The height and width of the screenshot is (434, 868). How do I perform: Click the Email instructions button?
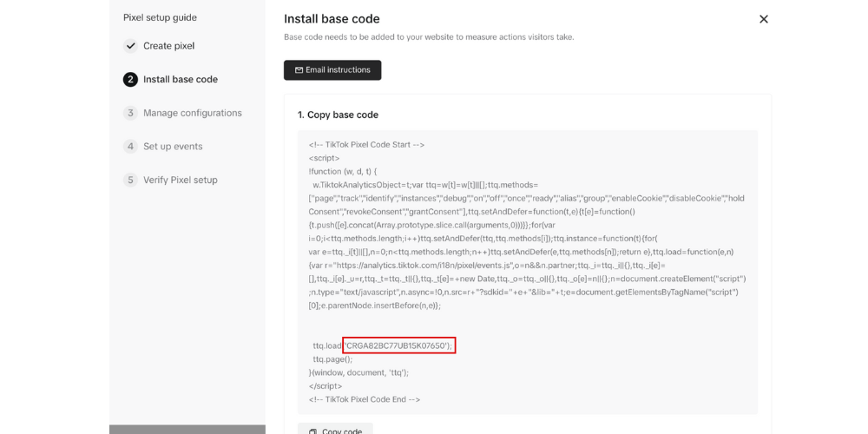click(x=332, y=70)
